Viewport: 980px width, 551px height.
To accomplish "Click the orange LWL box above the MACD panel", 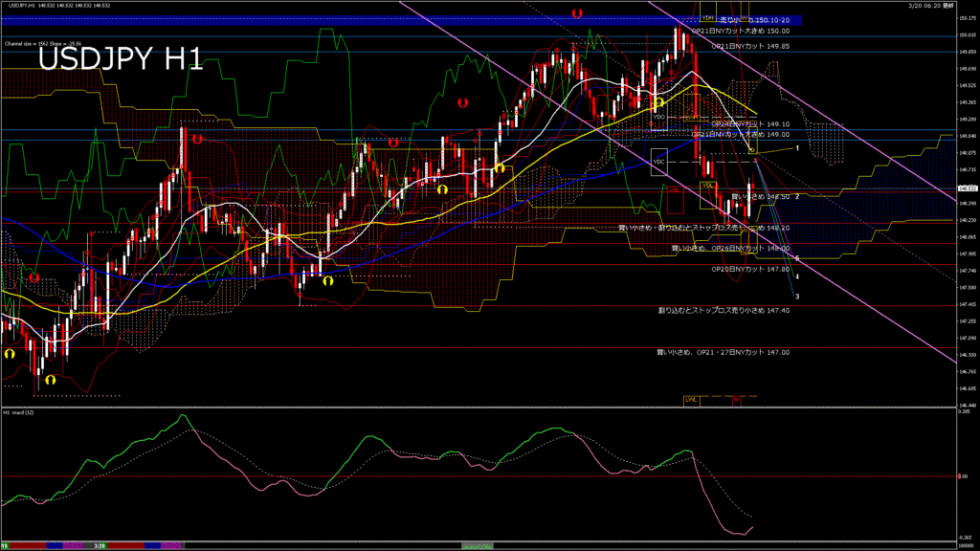I will pos(690,398).
